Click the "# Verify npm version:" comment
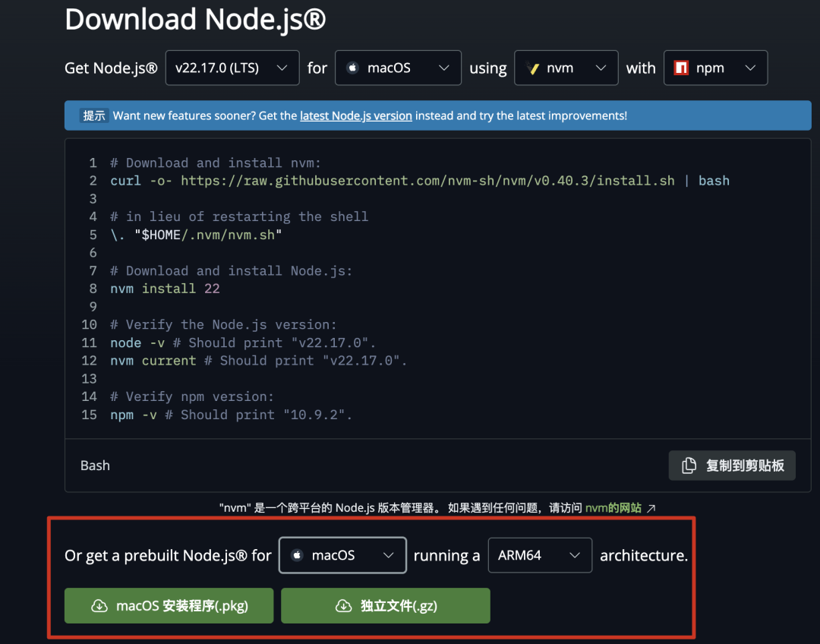This screenshot has height=644, width=820. (x=192, y=396)
